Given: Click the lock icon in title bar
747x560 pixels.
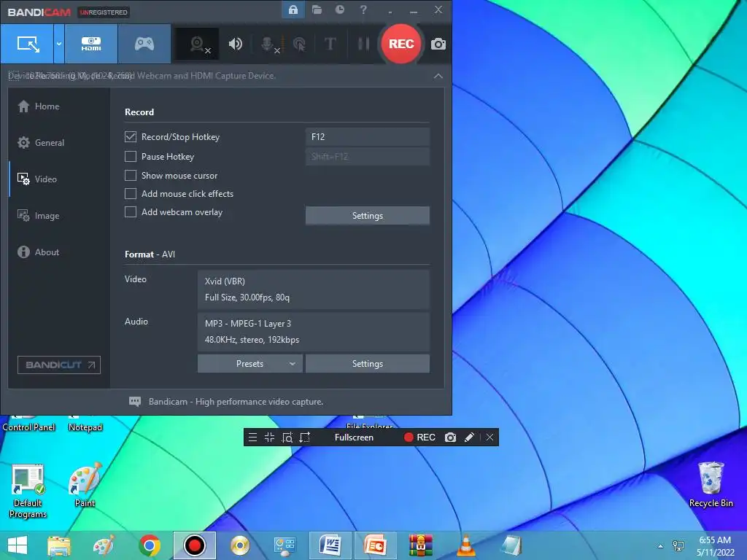Looking at the screenshot, I should [293, 9].
